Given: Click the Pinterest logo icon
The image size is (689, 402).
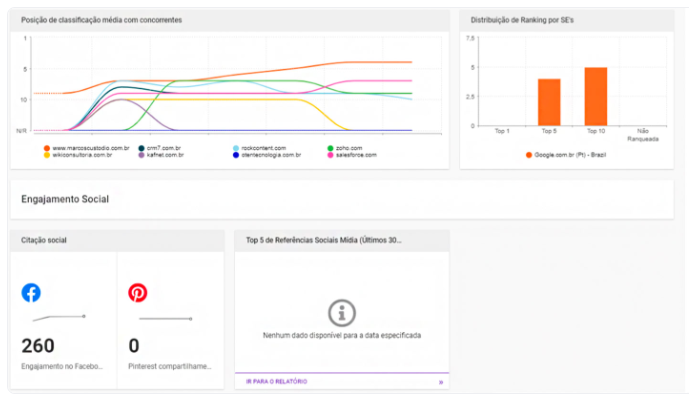Looking at the screenshot, I should 138,293.
